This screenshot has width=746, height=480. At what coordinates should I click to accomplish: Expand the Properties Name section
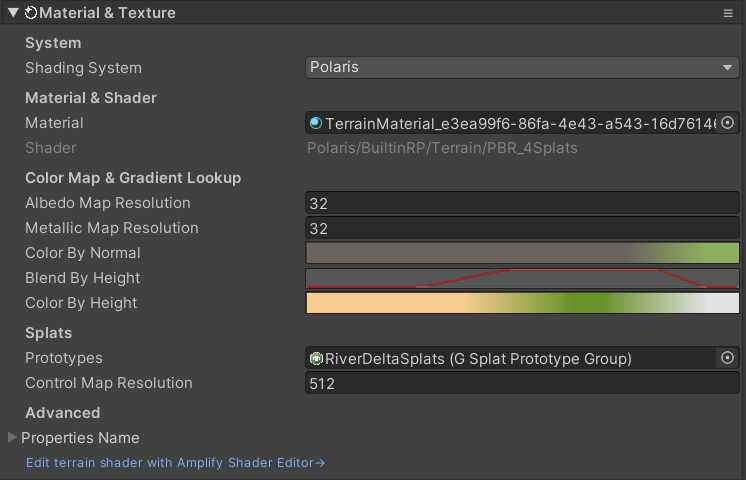(13, 437)
